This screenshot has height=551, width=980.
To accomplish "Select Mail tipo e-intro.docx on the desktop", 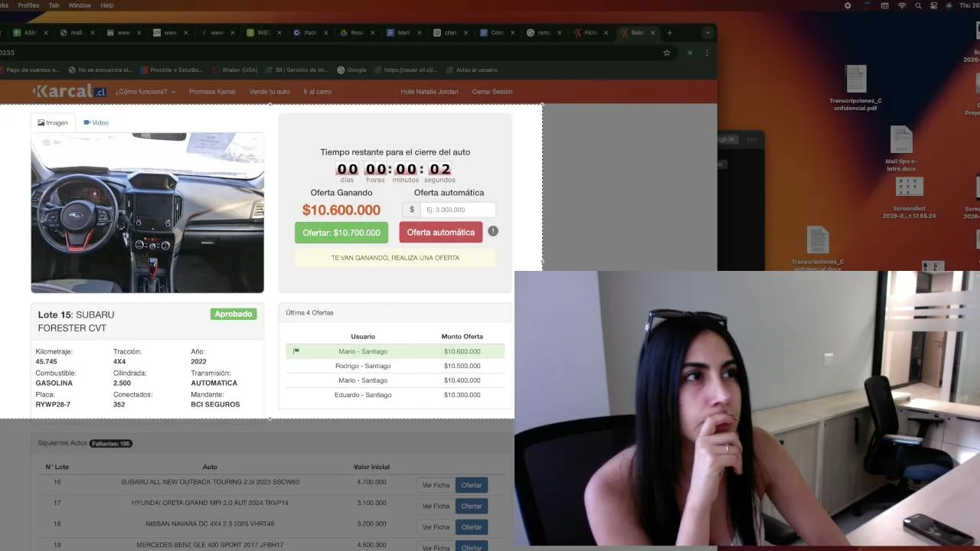I will point(901,149).
